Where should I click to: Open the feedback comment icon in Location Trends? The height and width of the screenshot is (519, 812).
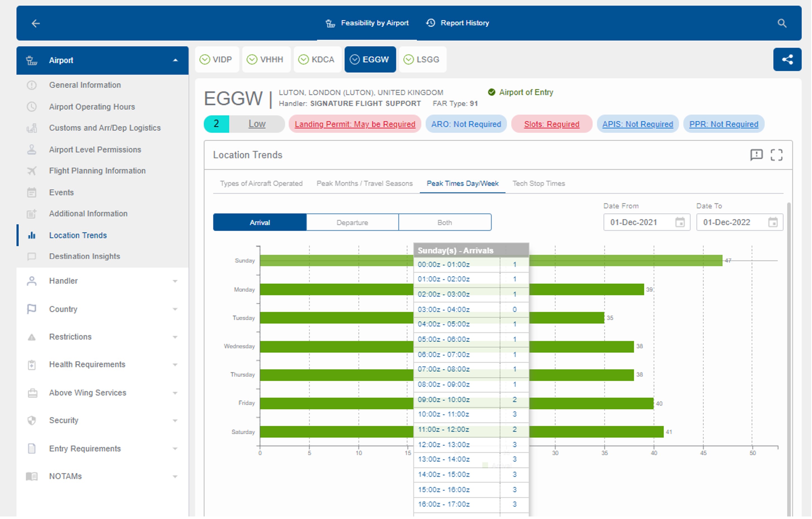coord(756,155)
